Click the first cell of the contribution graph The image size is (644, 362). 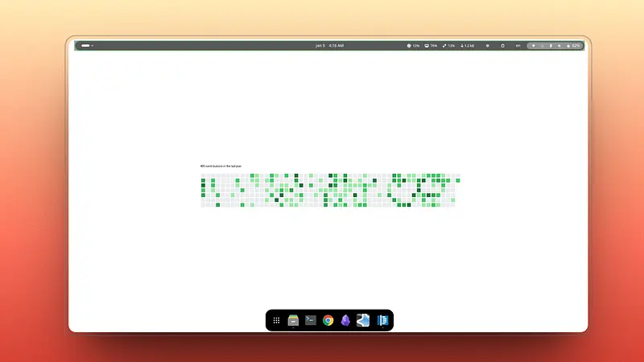coord(203,175)
